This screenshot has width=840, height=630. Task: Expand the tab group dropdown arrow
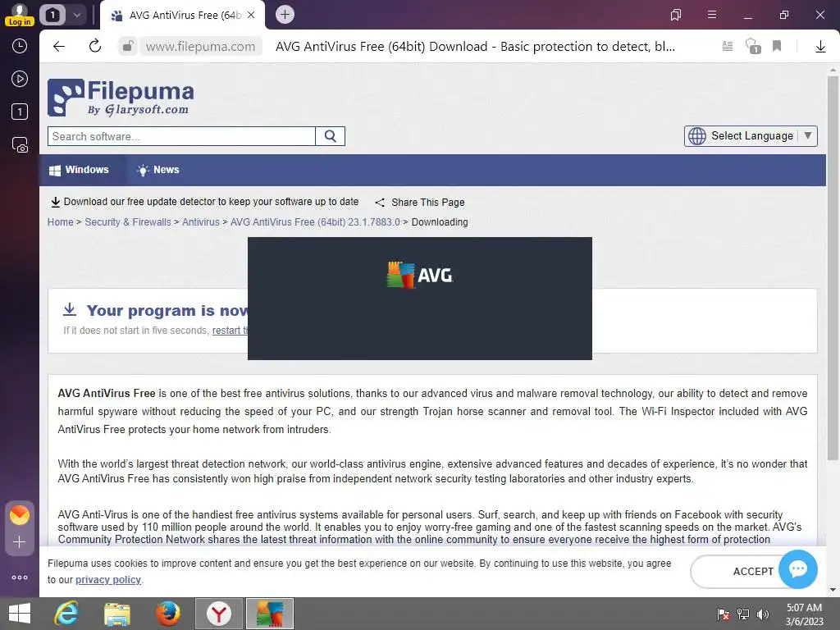(76, 15)
